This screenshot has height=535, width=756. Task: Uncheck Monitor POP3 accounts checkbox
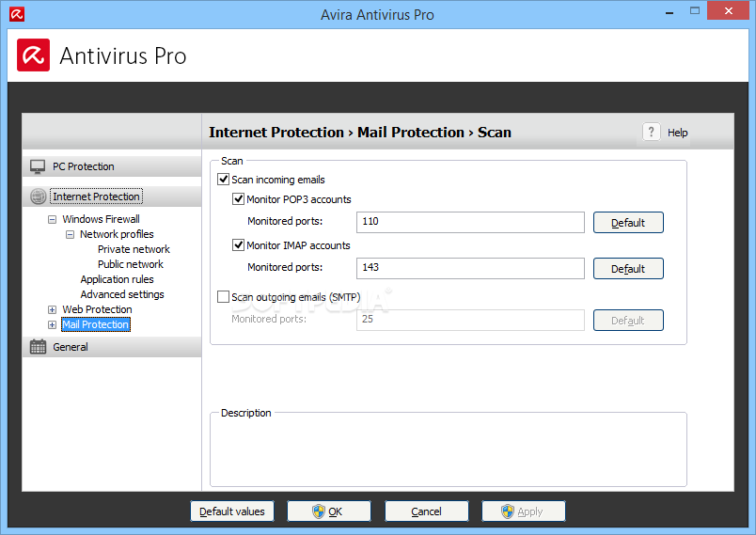pyautogui.click(x=238, y=199)
